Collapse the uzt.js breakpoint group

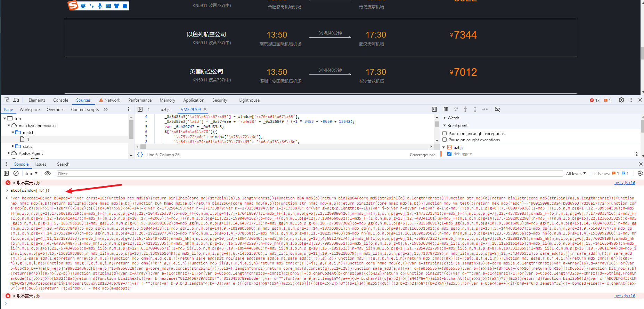point(444,148)
